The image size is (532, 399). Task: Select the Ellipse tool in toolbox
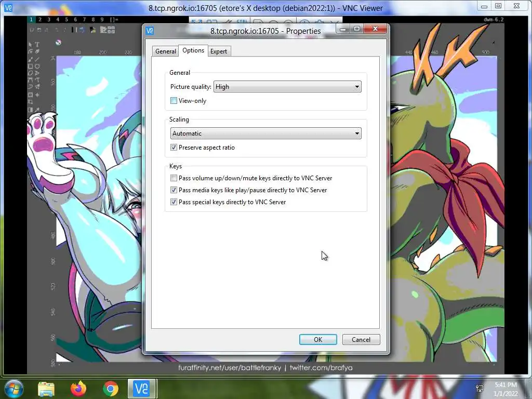pyautogui.click(x=37, y=66)
